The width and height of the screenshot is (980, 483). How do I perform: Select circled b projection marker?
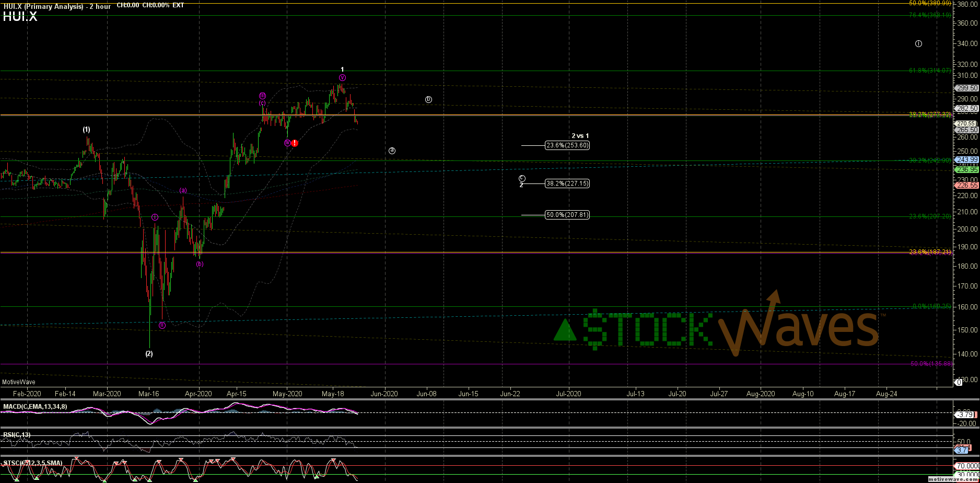tap(428, 99)
